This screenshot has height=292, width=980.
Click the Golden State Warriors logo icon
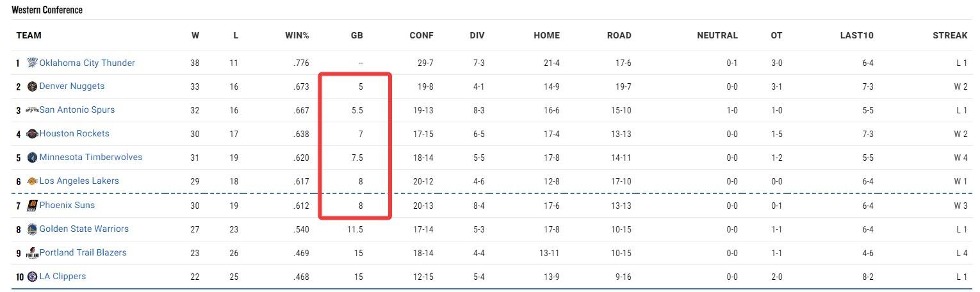tap(32, 229)
